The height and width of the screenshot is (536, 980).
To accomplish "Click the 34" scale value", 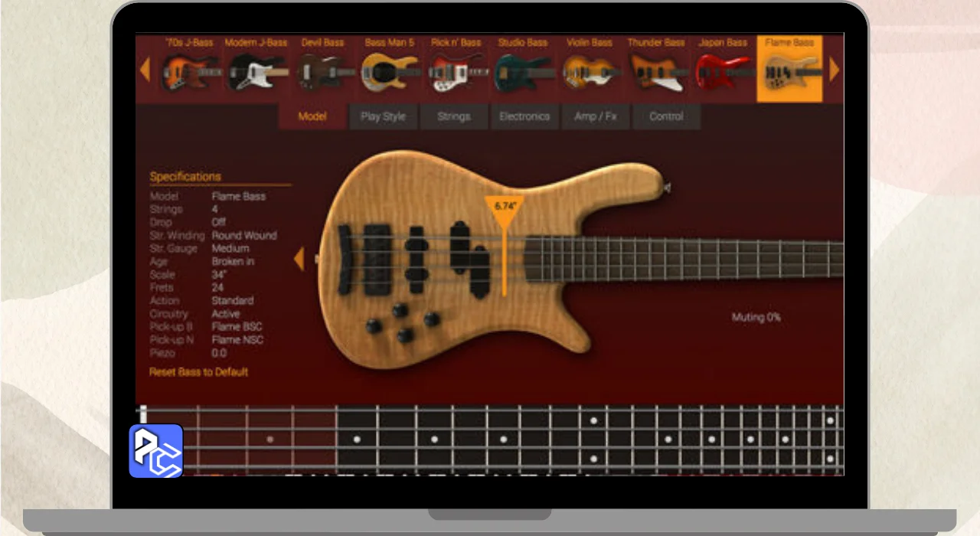I will point(219,274).
